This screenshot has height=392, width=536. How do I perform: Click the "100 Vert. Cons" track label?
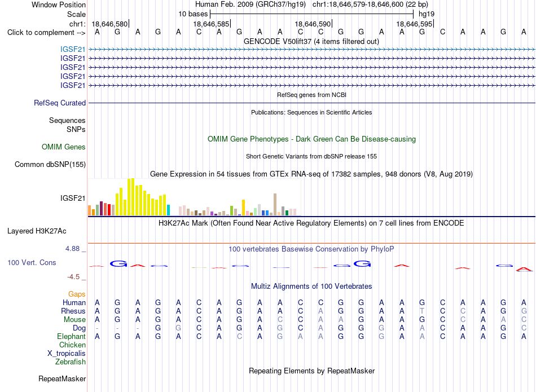click(x=32, y=262)
